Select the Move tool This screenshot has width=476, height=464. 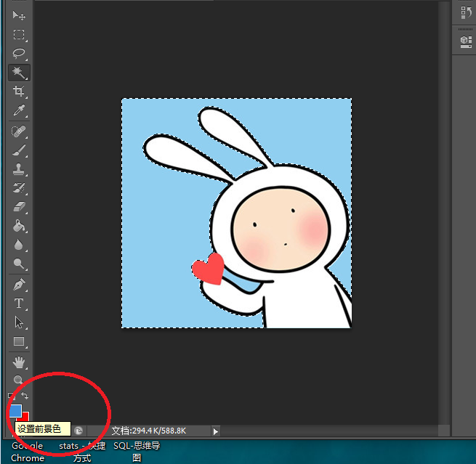[x=19, y=15]
